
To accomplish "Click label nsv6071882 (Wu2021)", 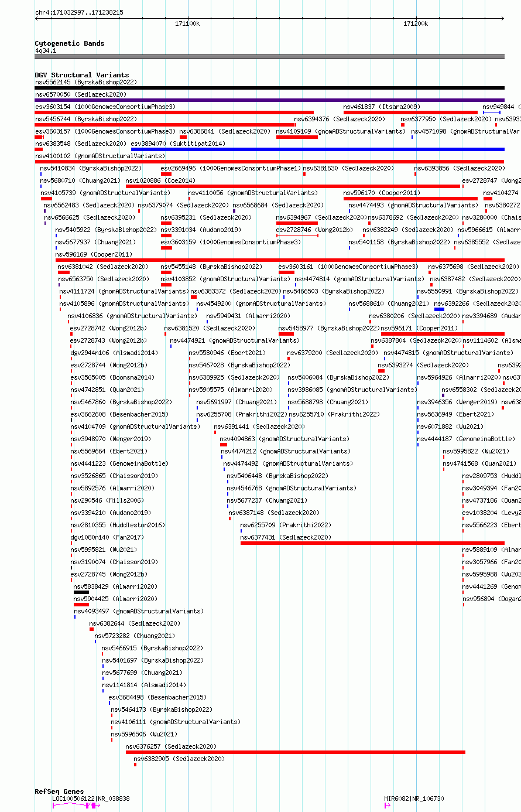I will tap(451, 427).
